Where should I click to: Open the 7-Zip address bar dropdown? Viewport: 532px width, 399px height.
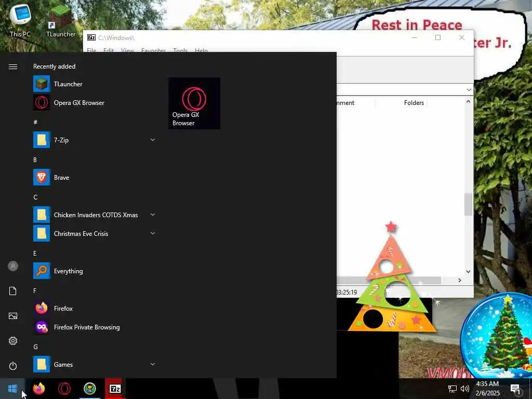pyautogui.click(x=469, y=90)
